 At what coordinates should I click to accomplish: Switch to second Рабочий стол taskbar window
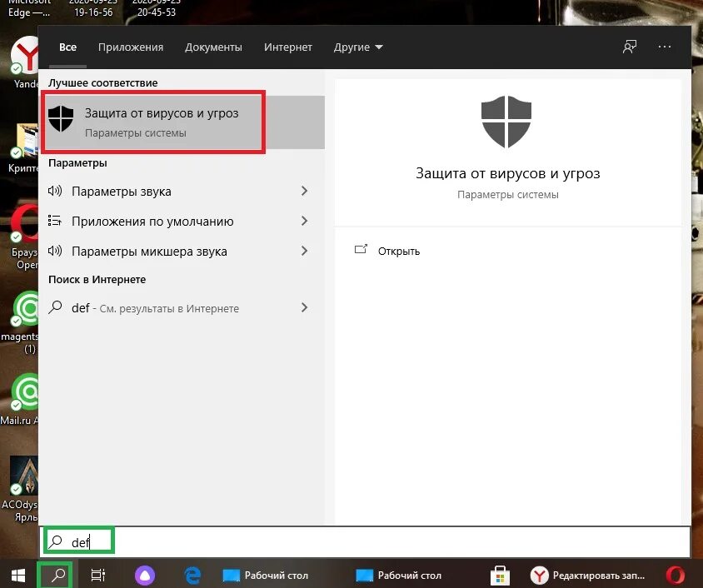[x=399, y=576]
